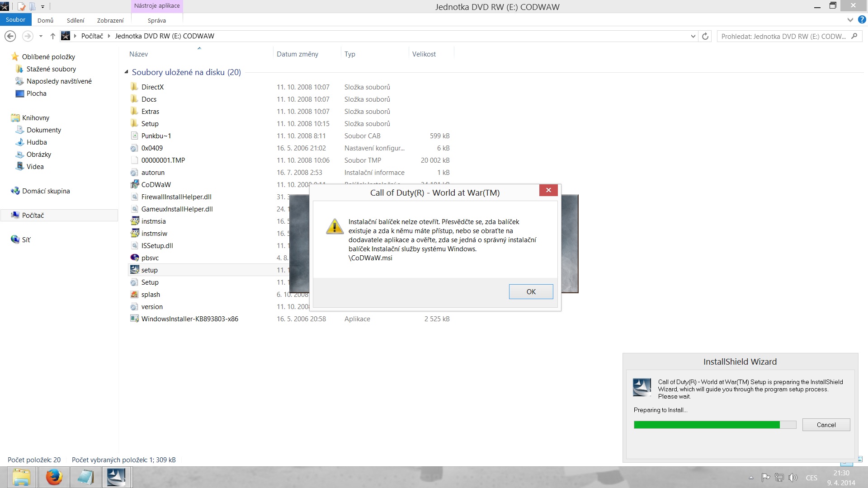Select the pbsvc file icon
Image resolution: width=868 pixels, height=488 pixels.
point(134,258)
